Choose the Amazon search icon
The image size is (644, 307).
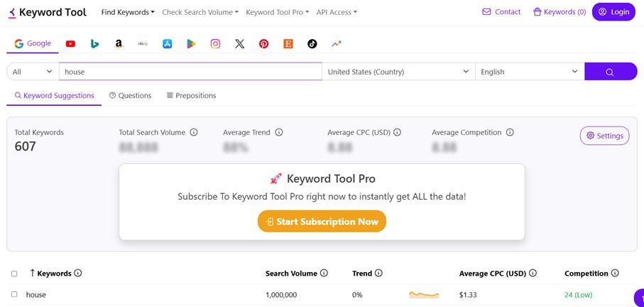click(x=119, y=44)
